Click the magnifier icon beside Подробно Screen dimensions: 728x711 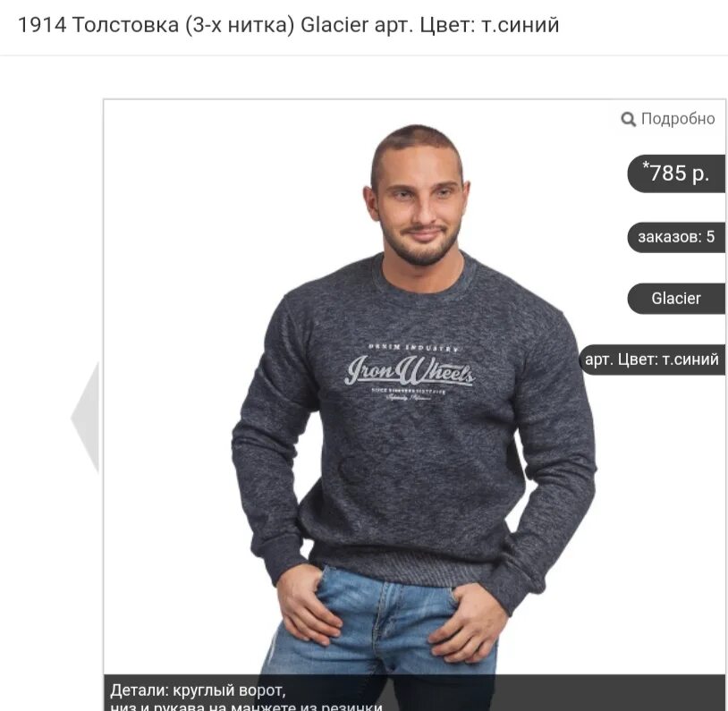[x=628, y=119]
